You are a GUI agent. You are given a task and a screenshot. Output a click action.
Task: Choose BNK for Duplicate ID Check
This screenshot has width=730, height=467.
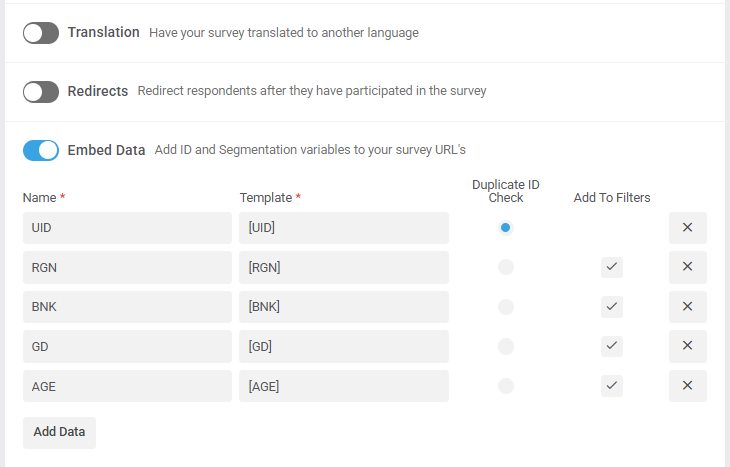point(506,307)
